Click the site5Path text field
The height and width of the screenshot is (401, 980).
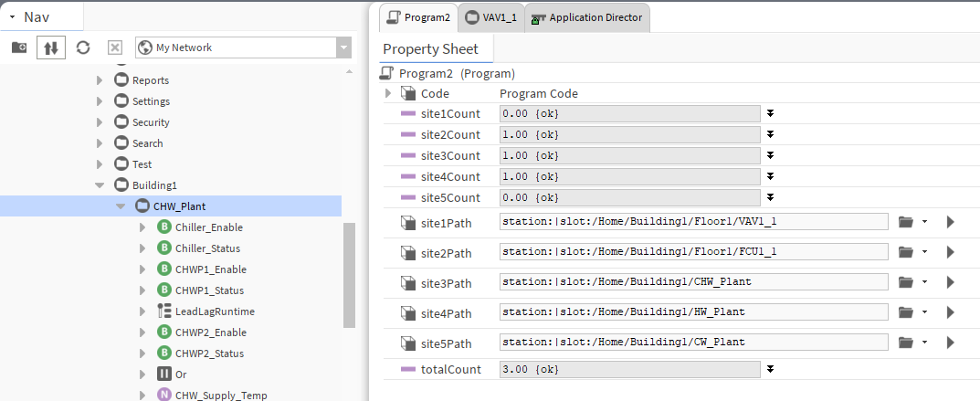click(x=693, y=343)
